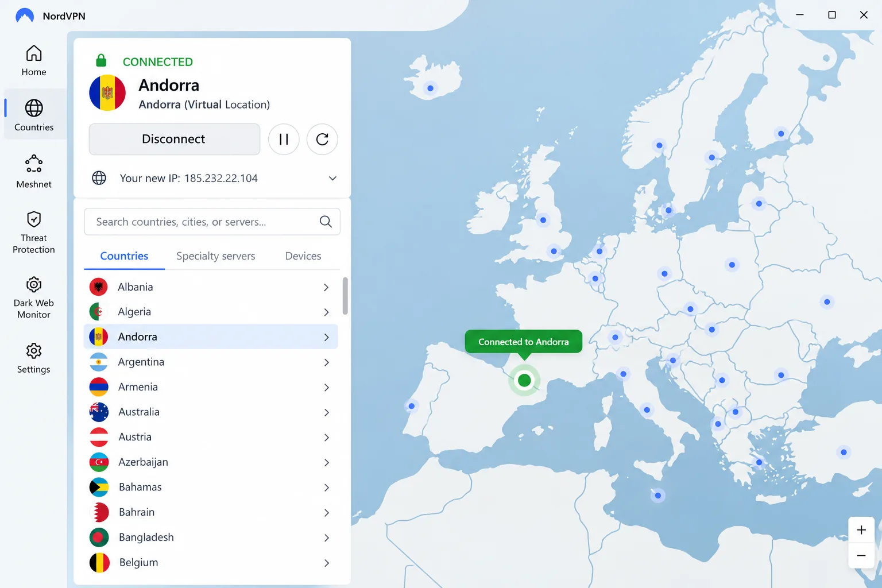Select Australia in the country list
The height and width of the screenshot is (588, 882).
coord(211,412)
